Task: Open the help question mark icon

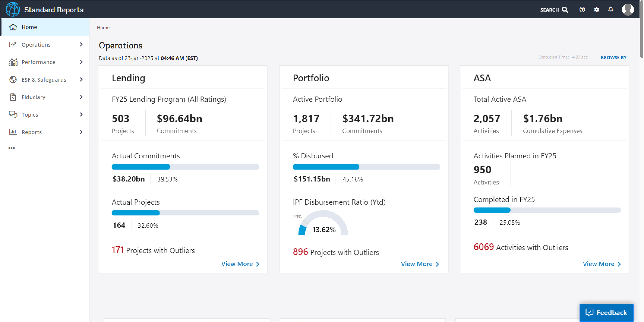Action: 583,10
